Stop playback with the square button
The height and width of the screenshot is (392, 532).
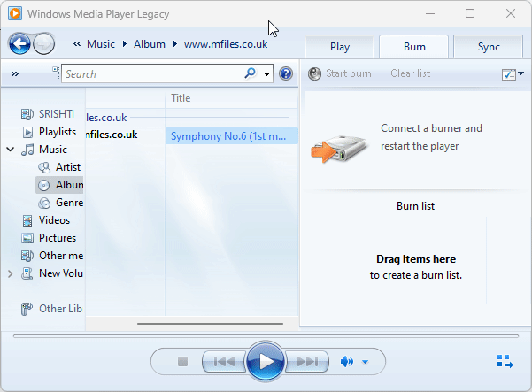182,362
